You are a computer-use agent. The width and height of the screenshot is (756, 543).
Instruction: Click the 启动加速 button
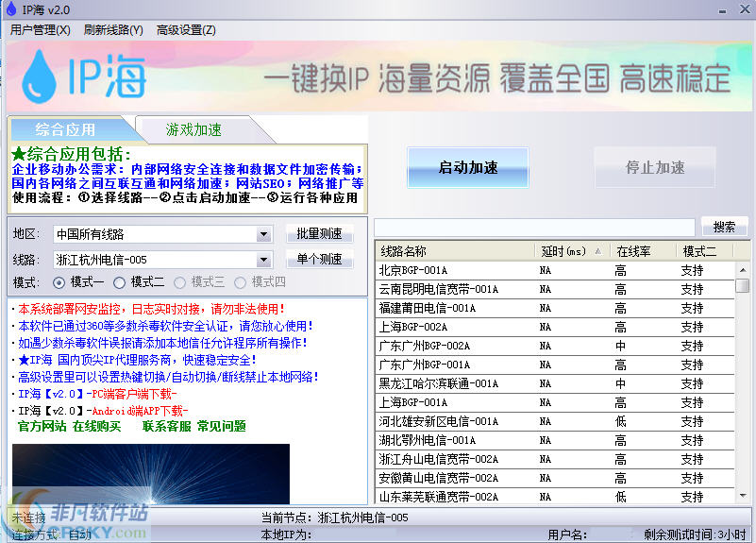click(x=468, y=168)
